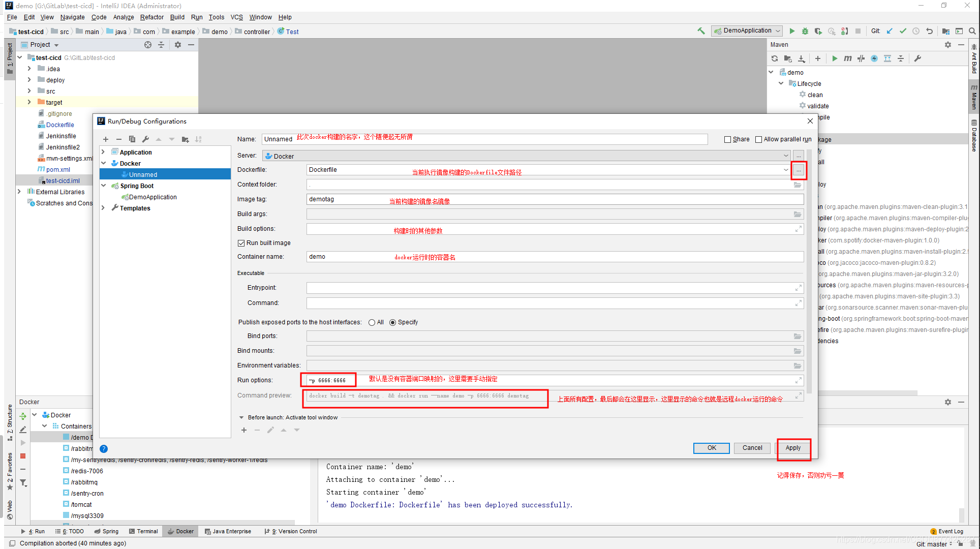Reimport all Maven projects icon
Screen dimensions: 980x549
pos(775,58)
